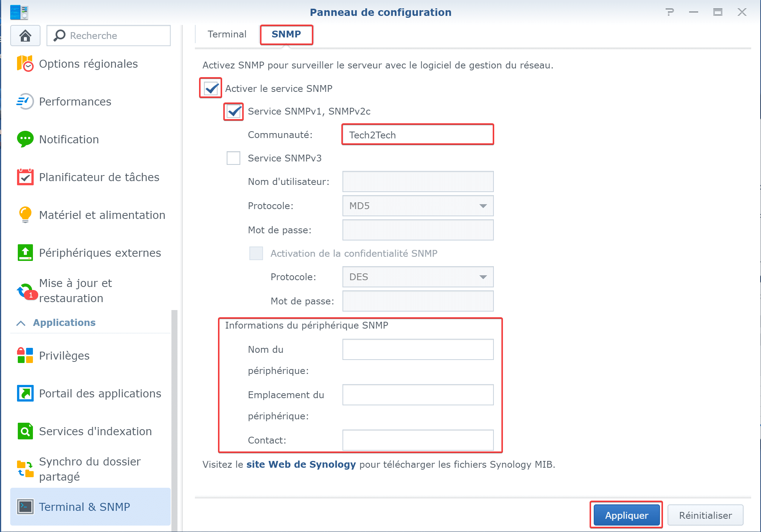Open Services d'indexation entry
Screen dimensions: 761x532
95,431
